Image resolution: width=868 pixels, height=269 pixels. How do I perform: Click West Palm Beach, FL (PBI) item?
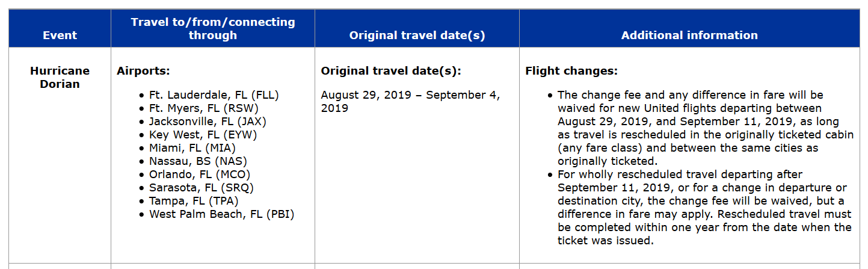[222, 214]
